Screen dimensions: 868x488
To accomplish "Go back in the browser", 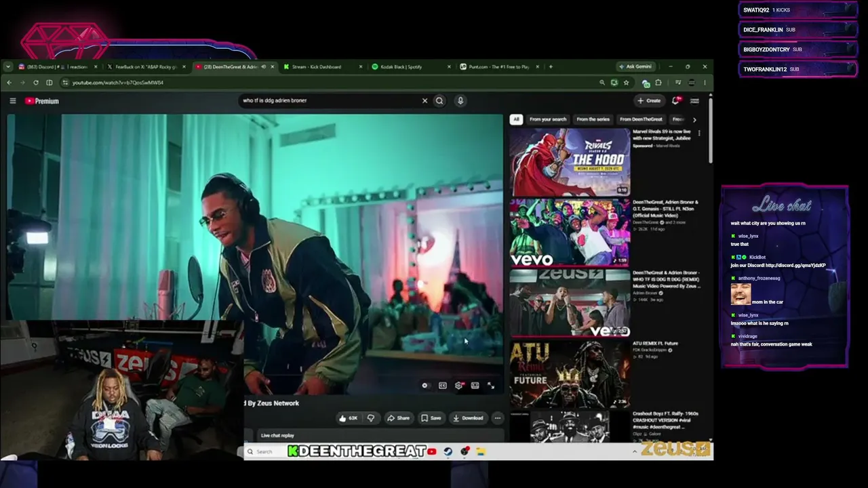I will [9, 83].
